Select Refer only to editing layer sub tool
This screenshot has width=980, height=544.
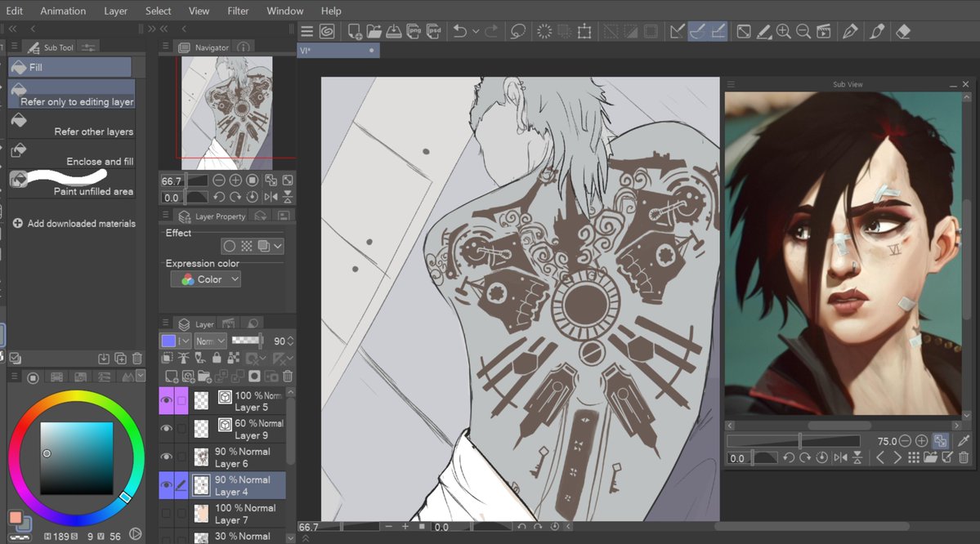tap(72, 94)
